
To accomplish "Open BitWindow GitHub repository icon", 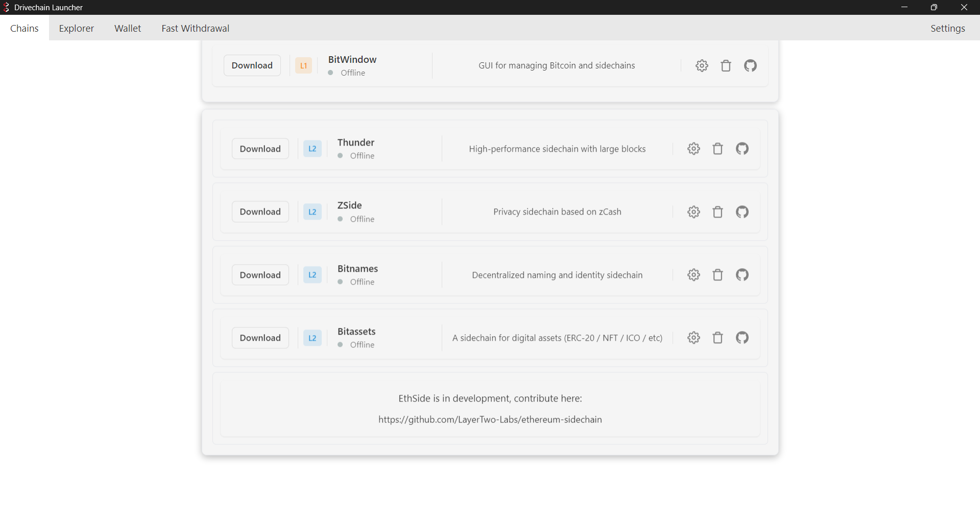I will coord(750,65).
